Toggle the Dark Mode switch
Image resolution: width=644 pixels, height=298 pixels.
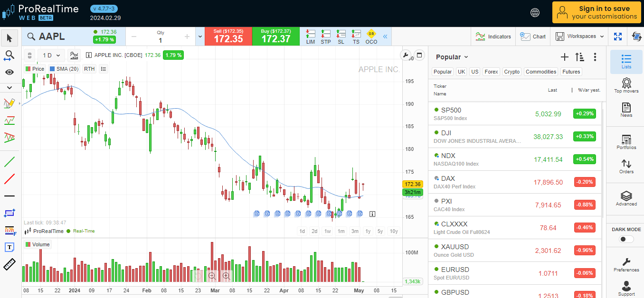626,239
